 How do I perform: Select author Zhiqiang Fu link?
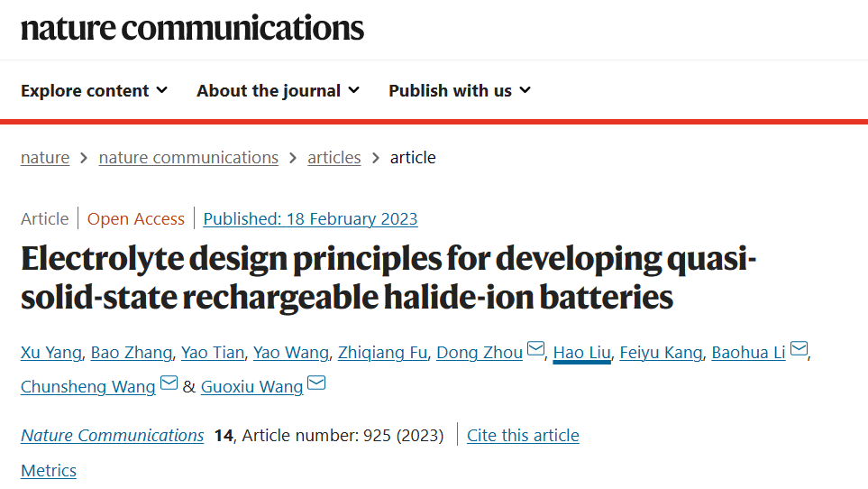(x=382, y=353)
